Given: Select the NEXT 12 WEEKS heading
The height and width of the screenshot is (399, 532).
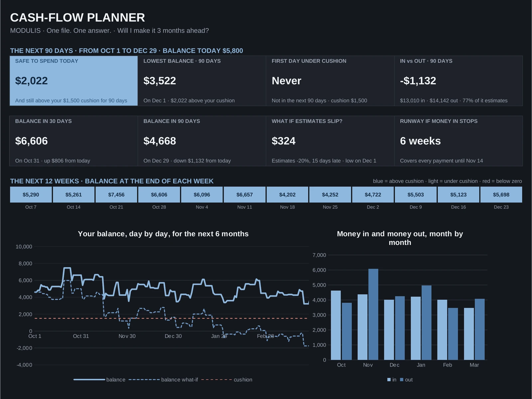Looking at the screenshot, I should pyautogui.click(x=112, y=181).
